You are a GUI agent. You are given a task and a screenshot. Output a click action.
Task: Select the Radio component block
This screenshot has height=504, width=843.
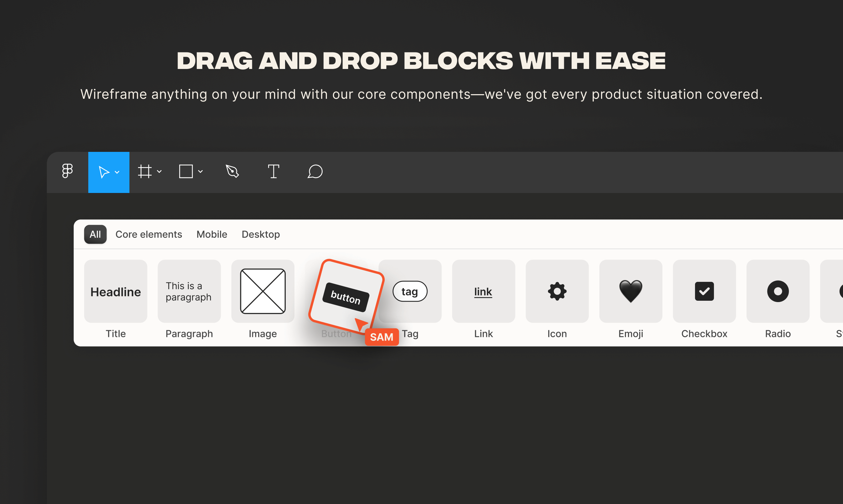coord(777,291)
